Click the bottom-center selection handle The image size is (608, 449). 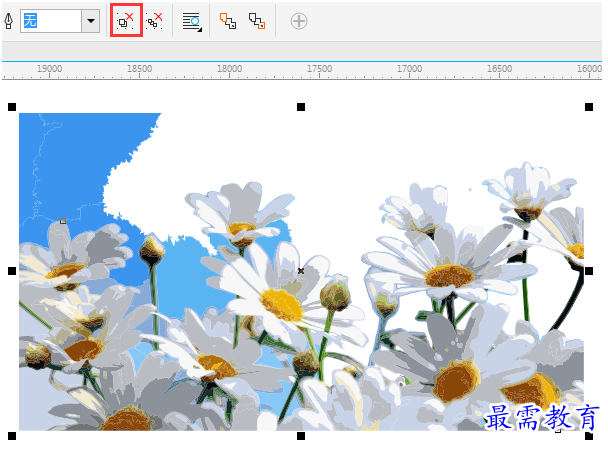(301, 436)
